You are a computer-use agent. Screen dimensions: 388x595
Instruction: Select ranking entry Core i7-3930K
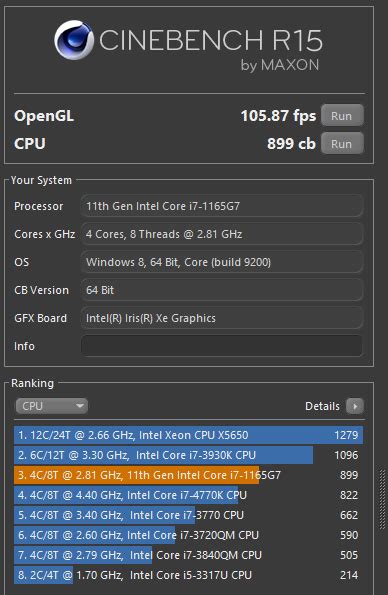coord(188,455)
